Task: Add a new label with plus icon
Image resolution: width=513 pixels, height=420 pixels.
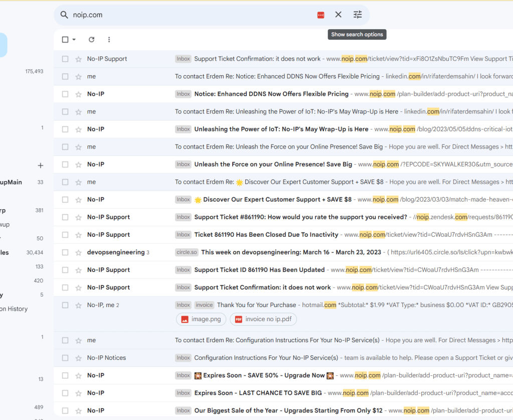Action: click(40, 166)
